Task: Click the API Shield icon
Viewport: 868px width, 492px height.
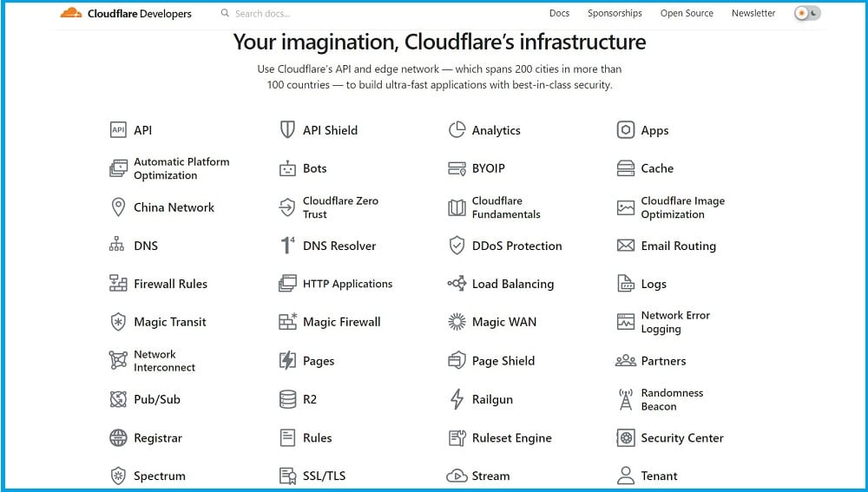Action: [287, 130]
